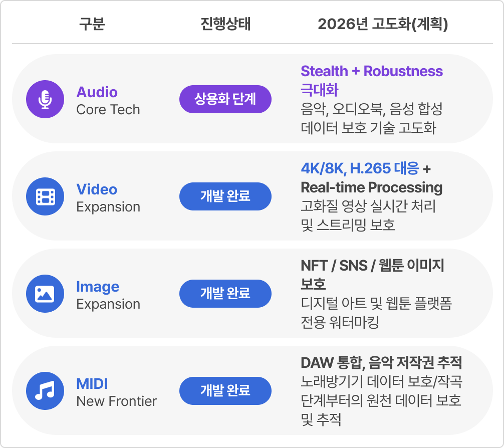Click the blue picture Image icon

click(x=45, y=294)
